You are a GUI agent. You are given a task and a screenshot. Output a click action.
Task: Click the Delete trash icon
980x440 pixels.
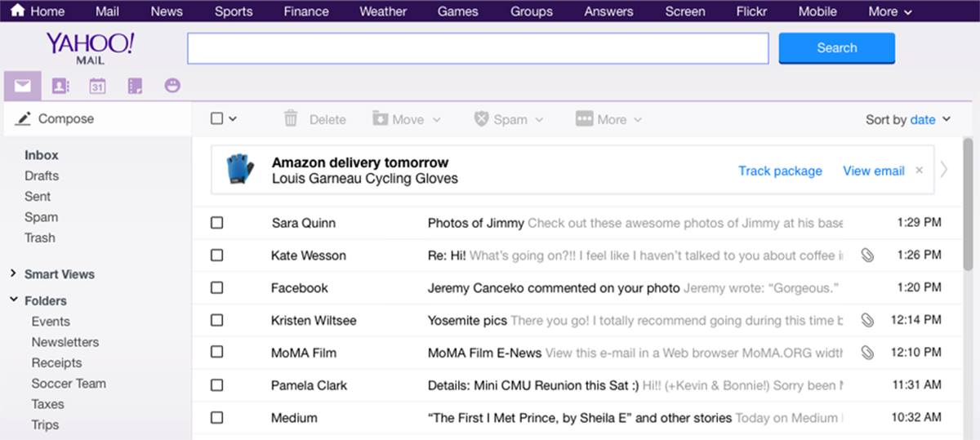[x=291, y=118]
